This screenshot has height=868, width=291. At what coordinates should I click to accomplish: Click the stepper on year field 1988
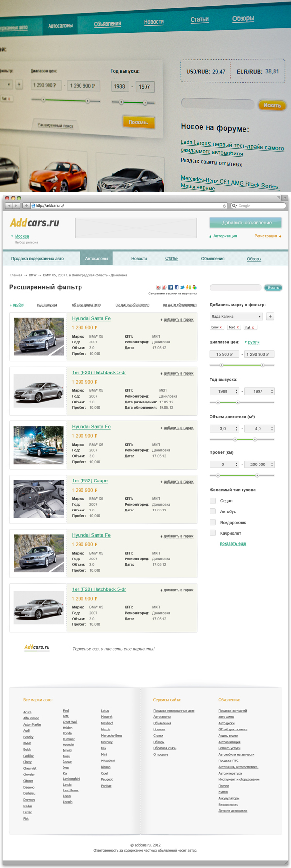[237, 391]
